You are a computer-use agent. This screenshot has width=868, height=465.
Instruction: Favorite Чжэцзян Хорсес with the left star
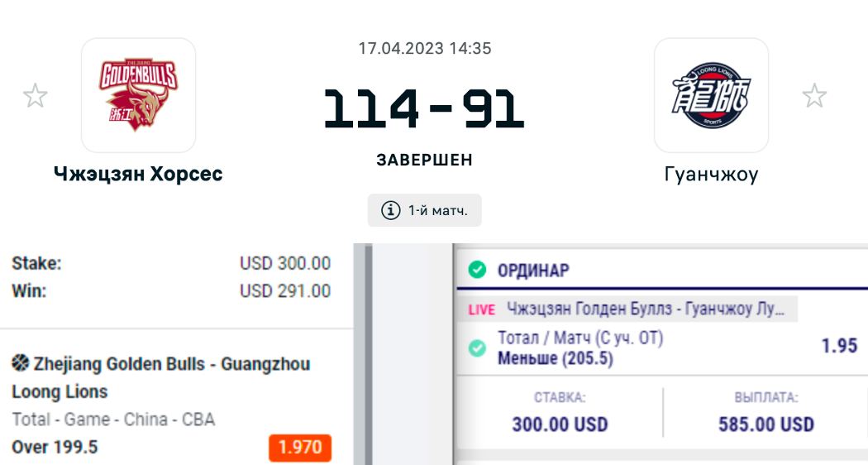[35, 96]
